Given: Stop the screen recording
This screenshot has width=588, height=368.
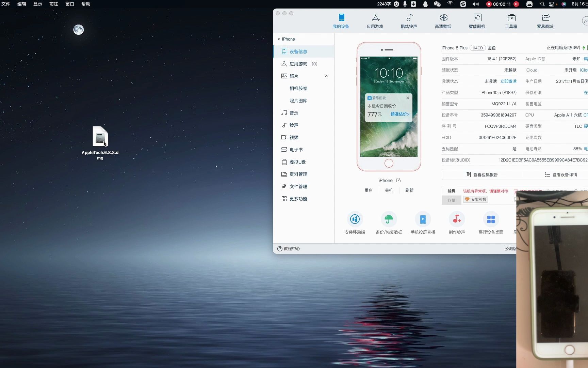Looking at the screenshot, I should [489, 4].
